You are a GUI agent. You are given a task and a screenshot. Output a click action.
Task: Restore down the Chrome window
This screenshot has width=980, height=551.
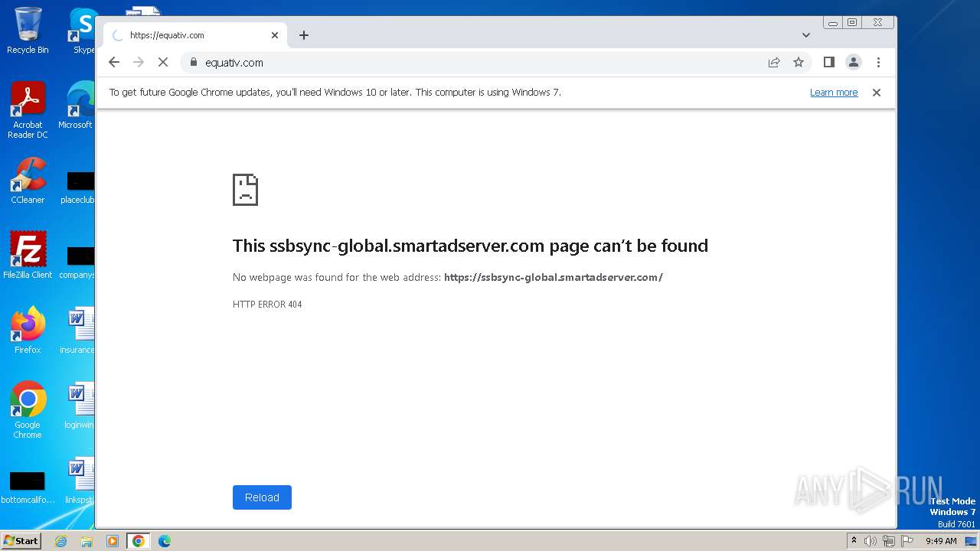(x=851, y=23)
